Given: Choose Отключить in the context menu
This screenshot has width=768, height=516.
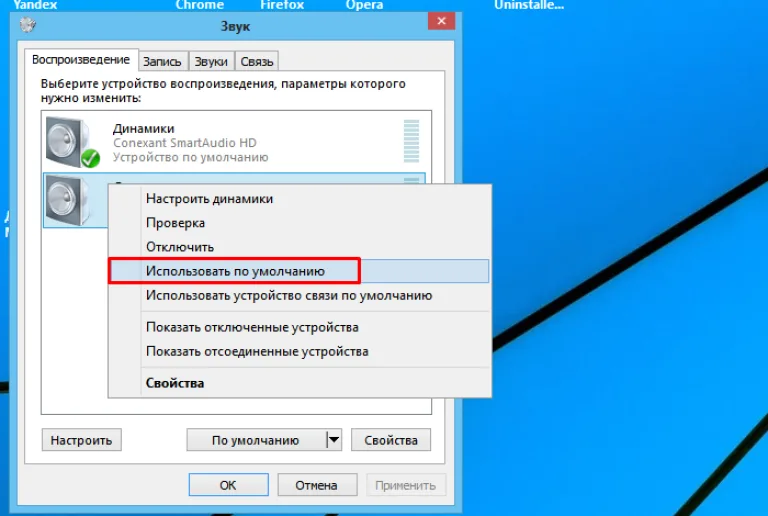Looking at the screenshot, I should click(x=299, y=247).
